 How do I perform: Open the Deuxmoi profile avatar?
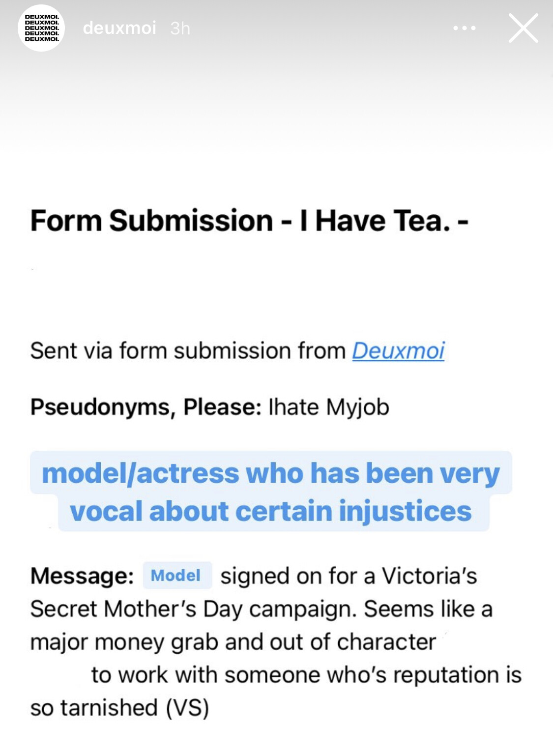click(41, 28)
